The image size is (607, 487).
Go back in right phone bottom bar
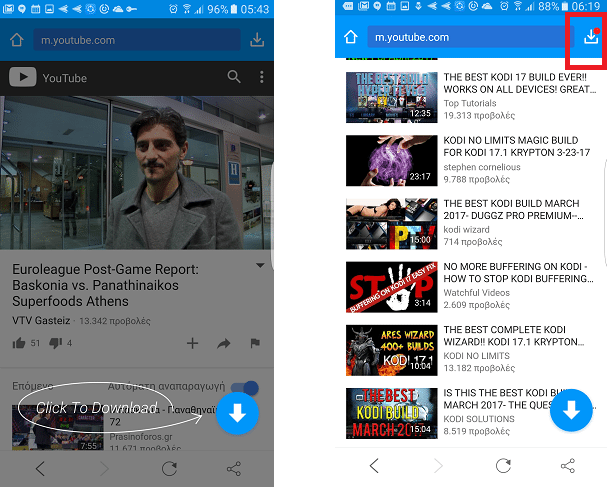pyautogui.click(x=374, y=466)
